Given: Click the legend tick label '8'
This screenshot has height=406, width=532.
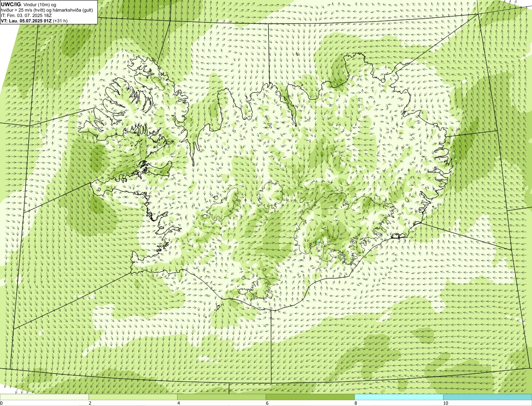Looking at the screenshot, I should click(356, 403).
